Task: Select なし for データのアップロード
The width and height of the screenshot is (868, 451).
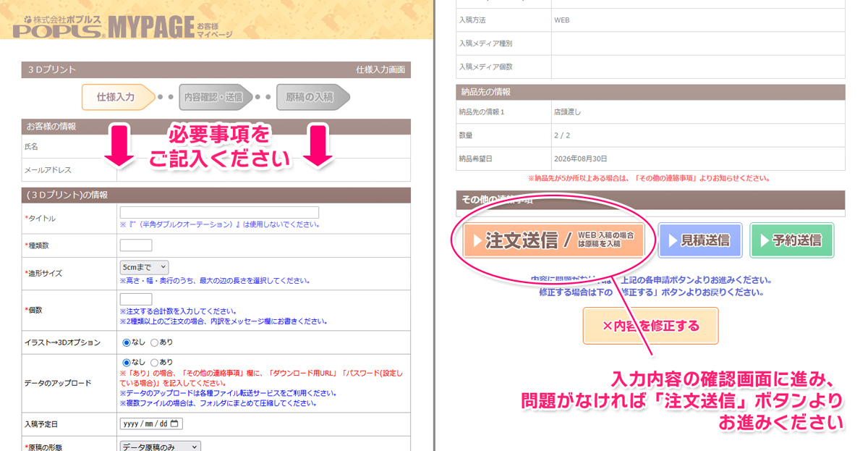Action: coord(127,362)
